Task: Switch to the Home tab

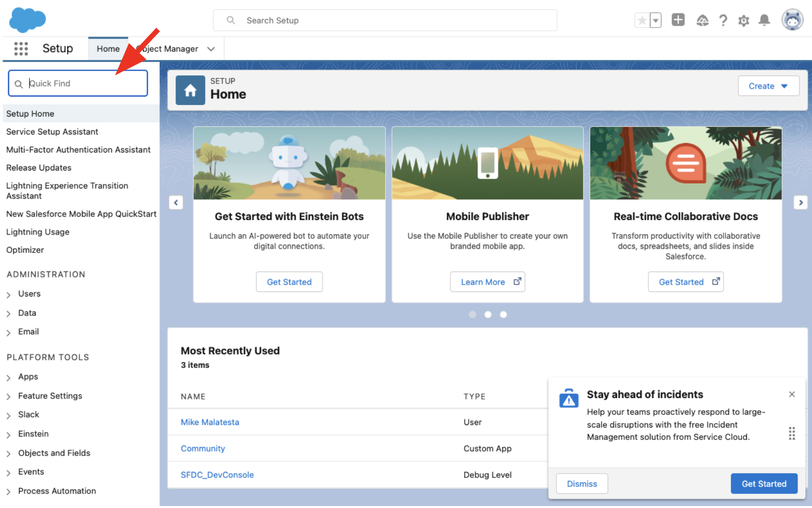Action: coord(108,48)
